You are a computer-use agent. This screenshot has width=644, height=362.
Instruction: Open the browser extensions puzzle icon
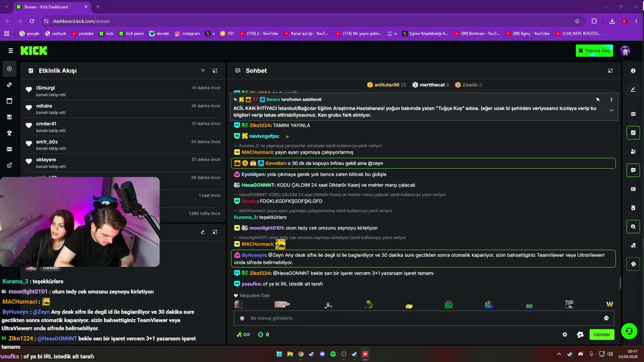pyautogui.click(x=594, y=21)
